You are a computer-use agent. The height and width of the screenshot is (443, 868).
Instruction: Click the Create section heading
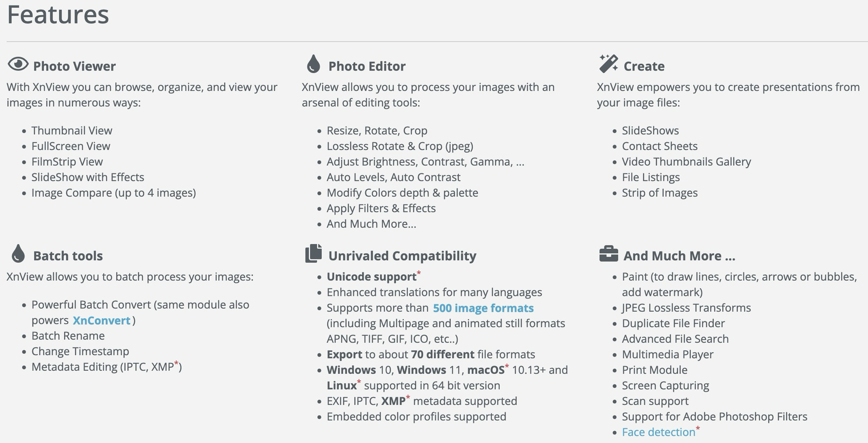click(x=644, y=66)
